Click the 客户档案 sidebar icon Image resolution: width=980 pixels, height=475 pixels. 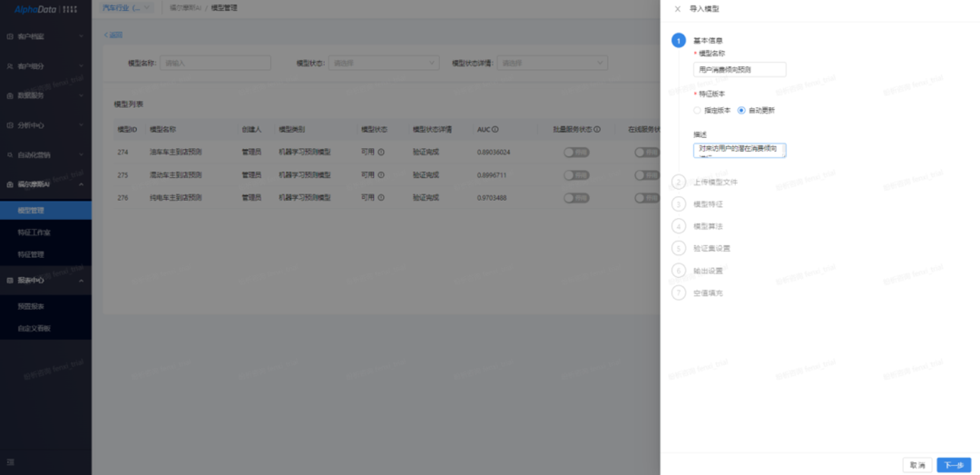point(10,37)
